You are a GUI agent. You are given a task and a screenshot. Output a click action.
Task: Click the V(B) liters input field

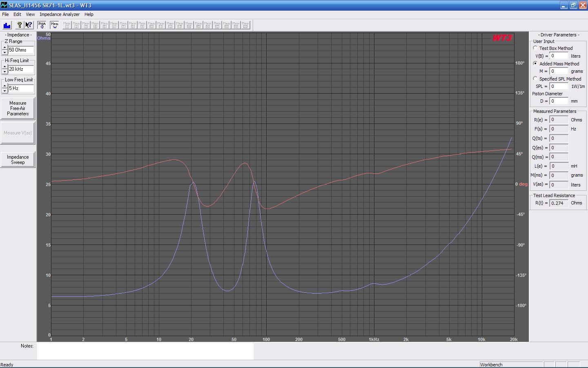click(x=559, y=56)
